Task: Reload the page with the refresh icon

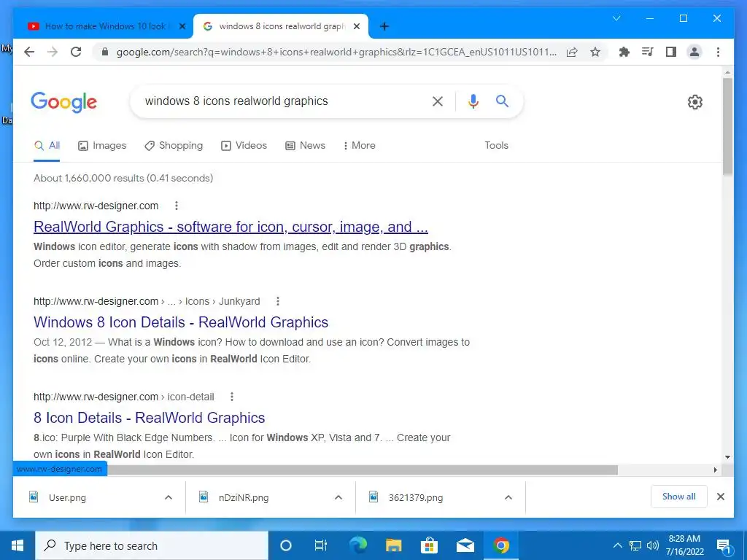Action: [x=76, y=52]
